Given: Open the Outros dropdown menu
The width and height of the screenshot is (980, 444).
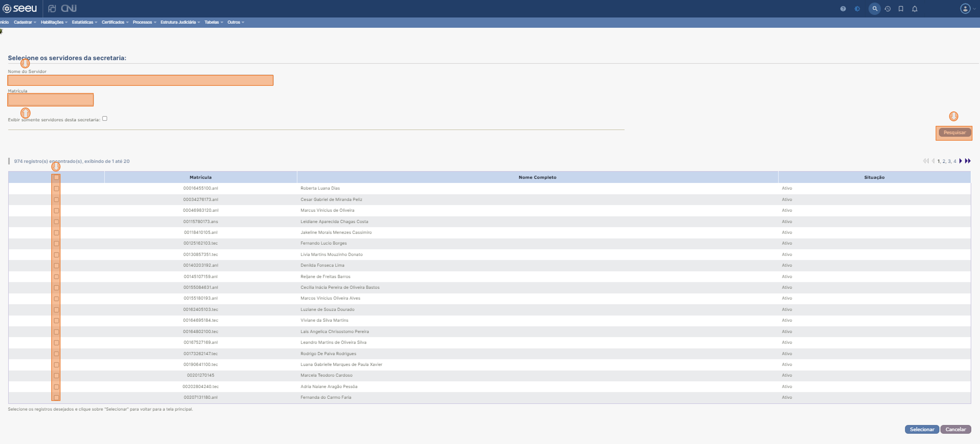Looking at the screenshot, I should (236, 22).
